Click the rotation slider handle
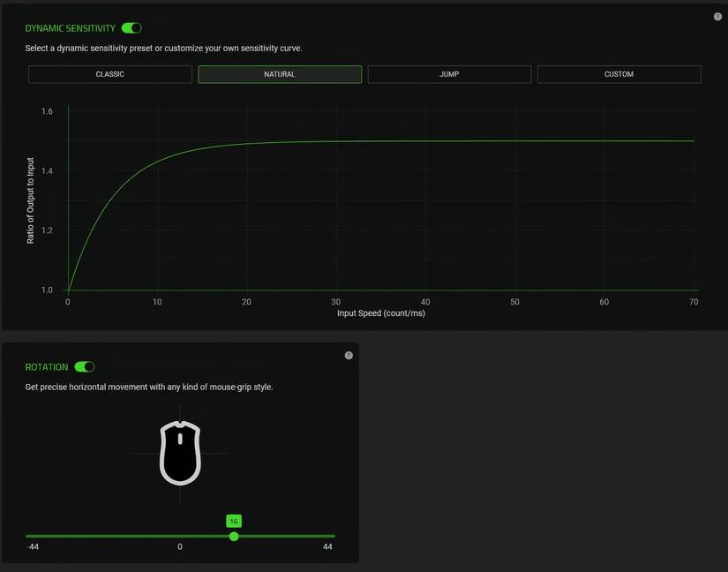Screen dimensions: 728x572 click(x=234, y=536)
